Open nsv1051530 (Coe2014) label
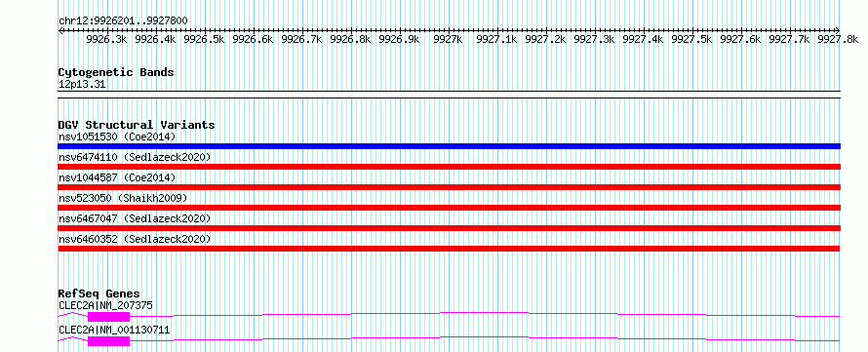 pyautogui.click(x=117, y=137)
